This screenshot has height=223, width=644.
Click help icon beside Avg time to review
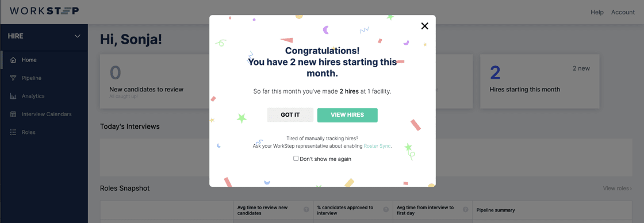pyautogui.click(x=306, y=210)
